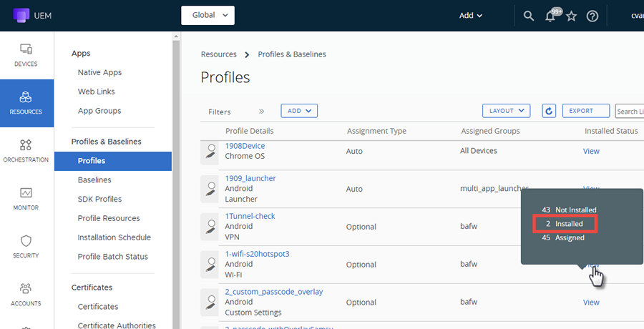Expand the Filters panel chevrons
The width and height of the screenshot is (644, 329).
tap(261, 112)
